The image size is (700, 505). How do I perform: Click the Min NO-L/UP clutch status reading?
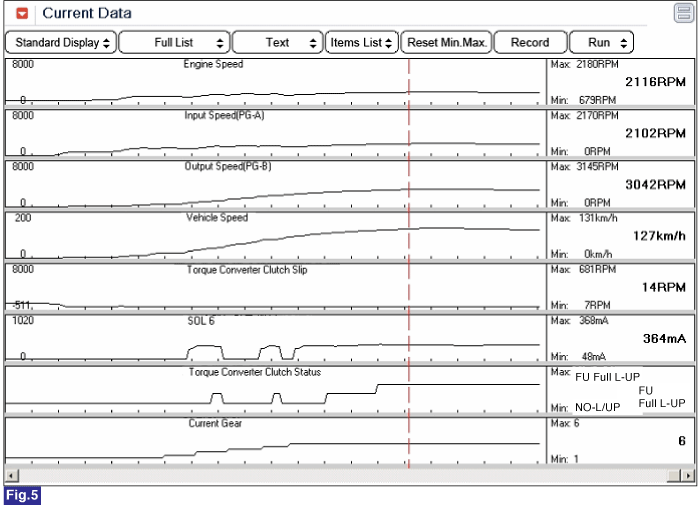(585, 407)
